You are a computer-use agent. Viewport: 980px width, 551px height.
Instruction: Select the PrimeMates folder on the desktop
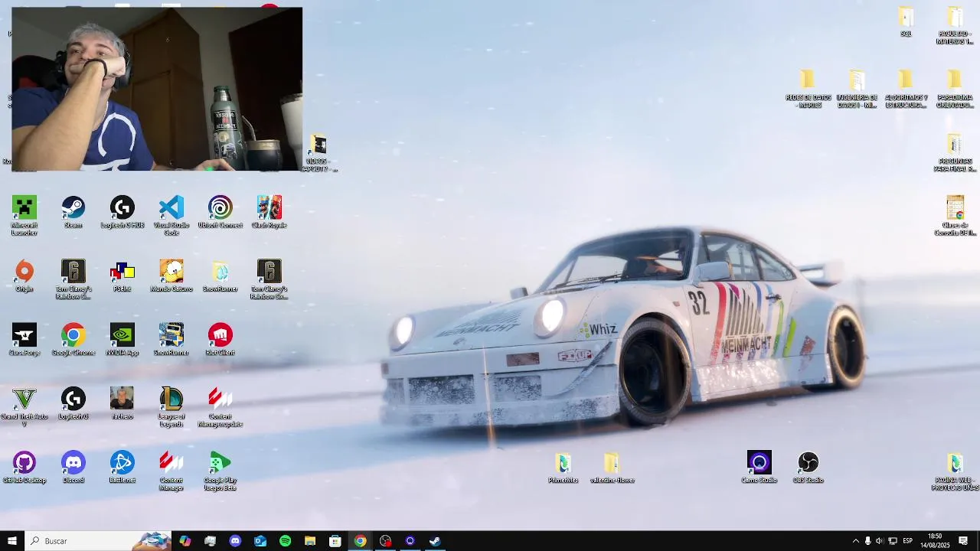(563, 468)
